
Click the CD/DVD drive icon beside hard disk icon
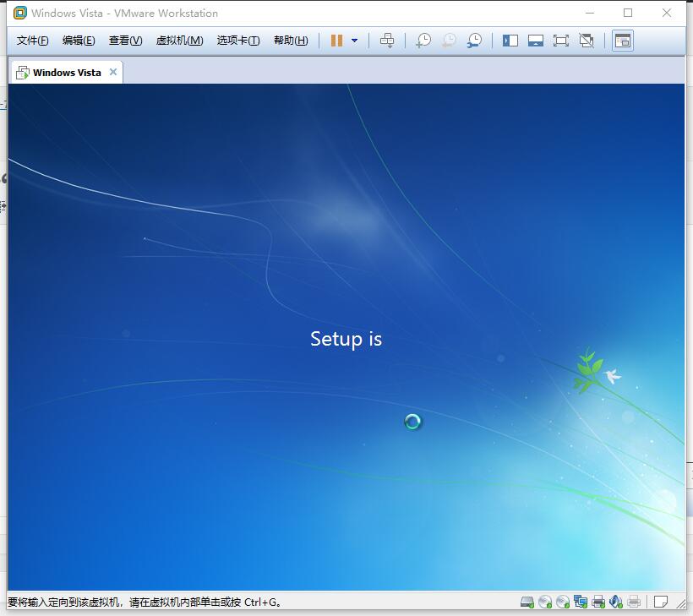tap(545, 602)
